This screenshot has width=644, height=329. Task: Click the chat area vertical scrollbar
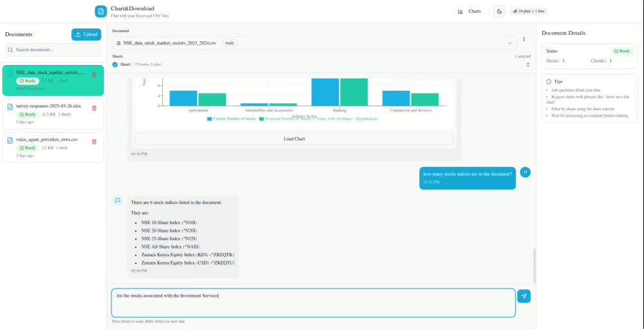(x=534, y=265)
